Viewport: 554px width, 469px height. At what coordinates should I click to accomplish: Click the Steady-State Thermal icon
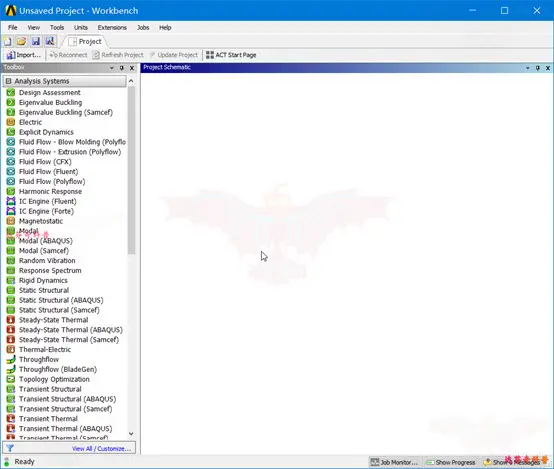pyautogui.click(x=11, y=320)
